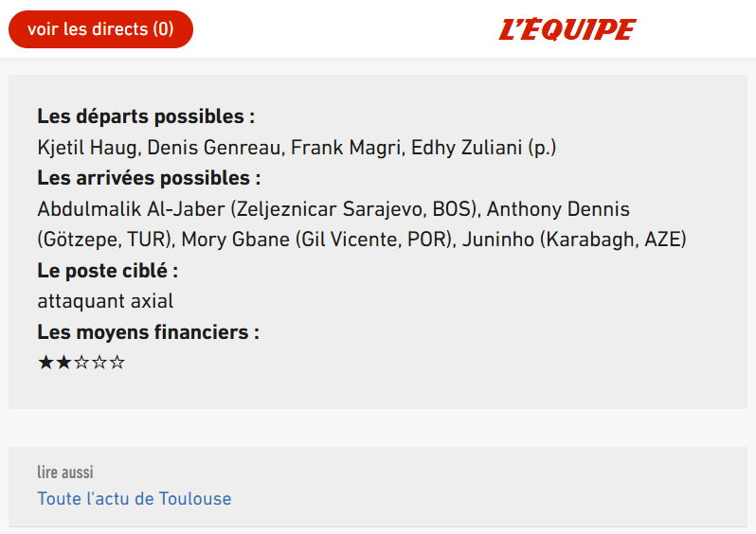Viewport: 756px width, 534px height.
Task: Click 'Les départs possibles :' heading
Action: click(x=147, y=116)
